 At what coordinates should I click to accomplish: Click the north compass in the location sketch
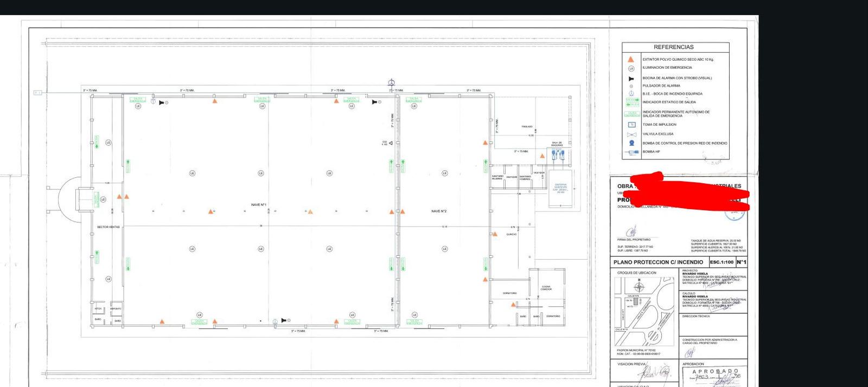639,287
